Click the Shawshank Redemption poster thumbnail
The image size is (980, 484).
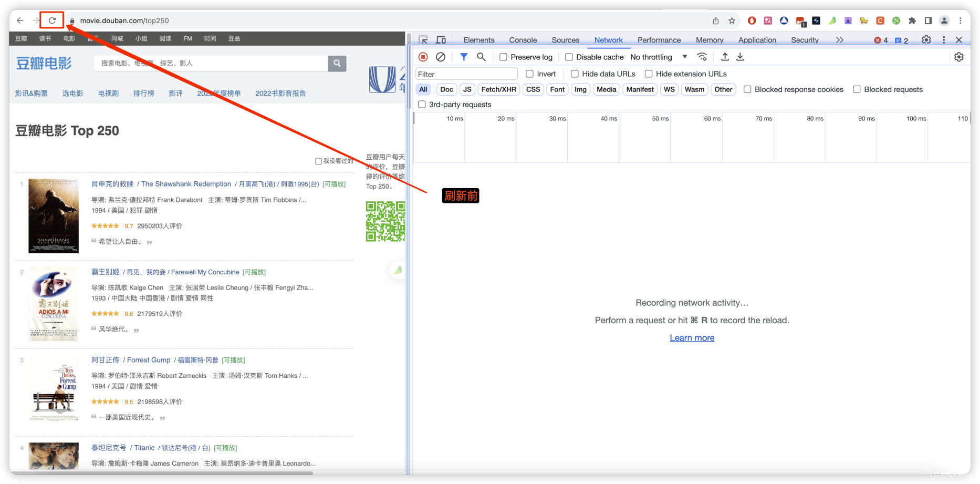pos(54,216)
